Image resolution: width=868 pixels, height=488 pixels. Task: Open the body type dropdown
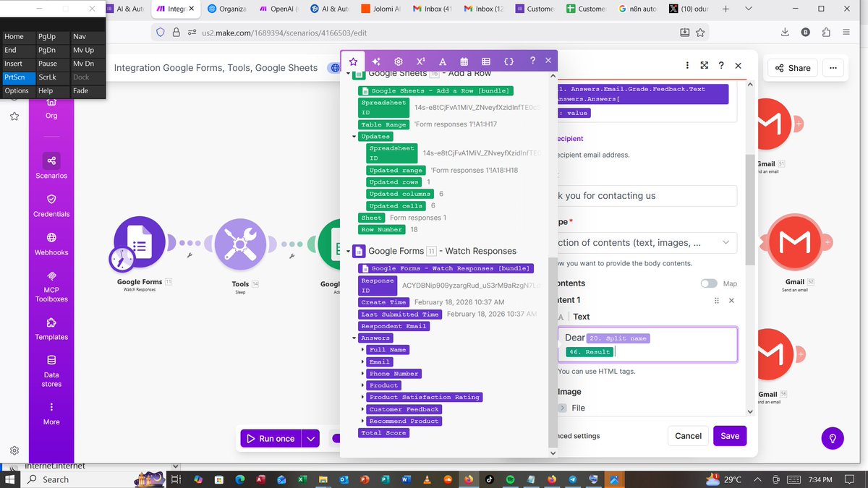point(646,243)
